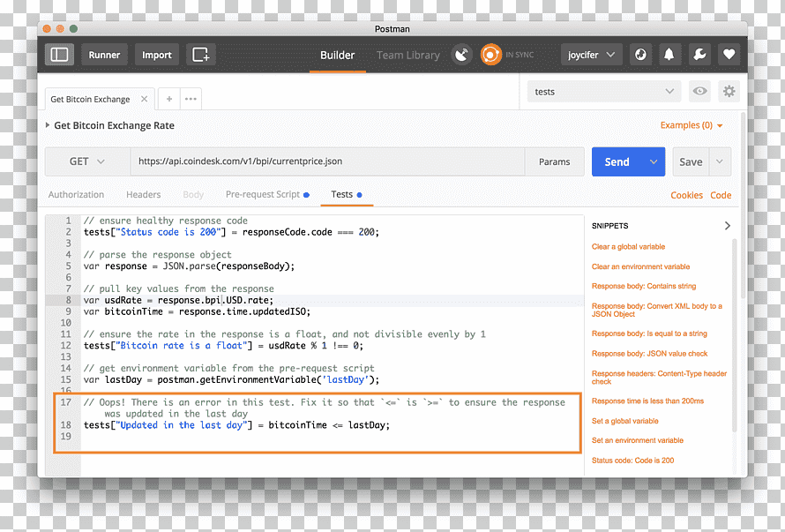
Task: Insert snippet Status code: Code is 200
Action: [x=632, y=461]
